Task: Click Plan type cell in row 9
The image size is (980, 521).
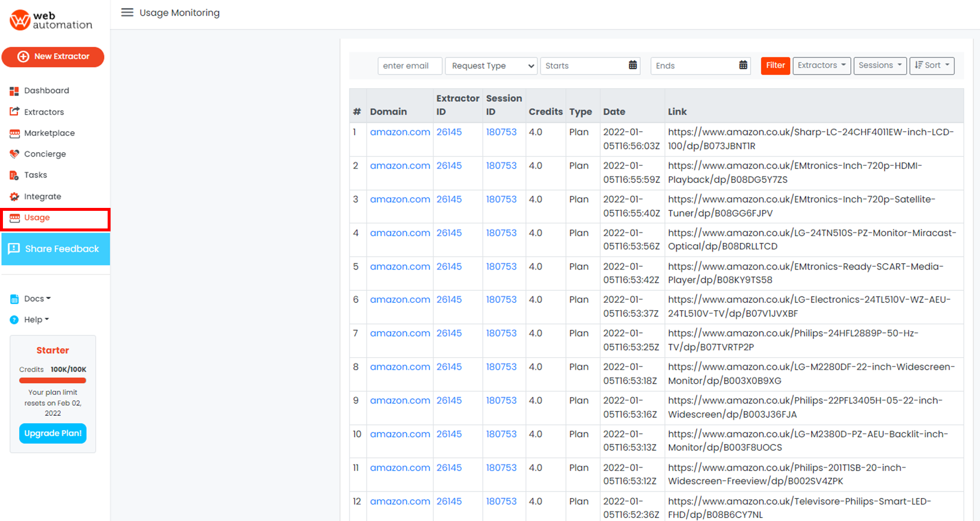Action: click(x=579, y=401)
